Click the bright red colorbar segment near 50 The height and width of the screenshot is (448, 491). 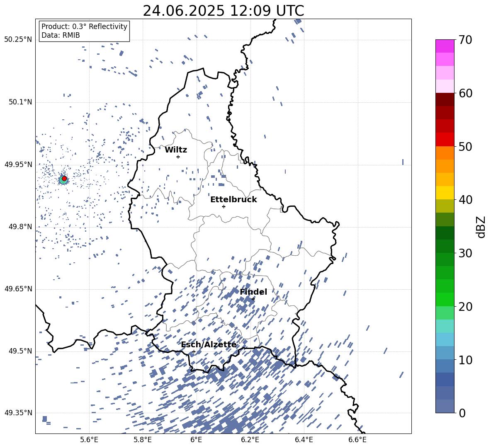coord(445,139)
